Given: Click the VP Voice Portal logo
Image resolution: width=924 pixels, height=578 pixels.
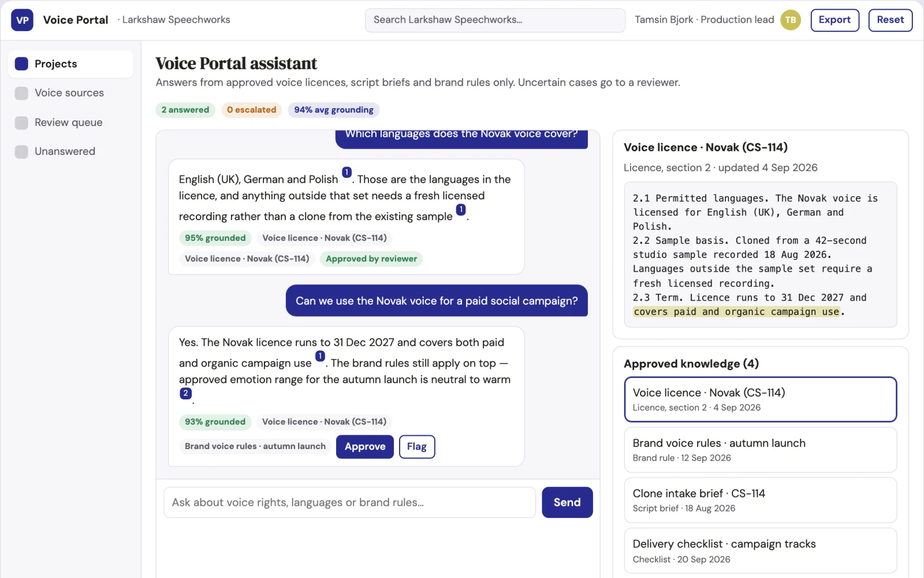Looking at the screenshot, I should pyautogui.click(x=23, y=20).
